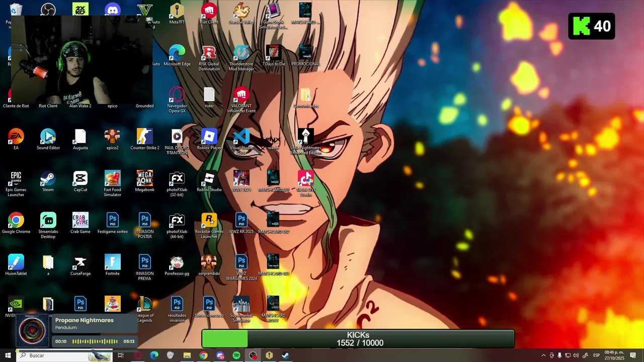This screenshot has width=644, height=362.
Task: Switch the ESP input language indicator
Action: [596, 355]
